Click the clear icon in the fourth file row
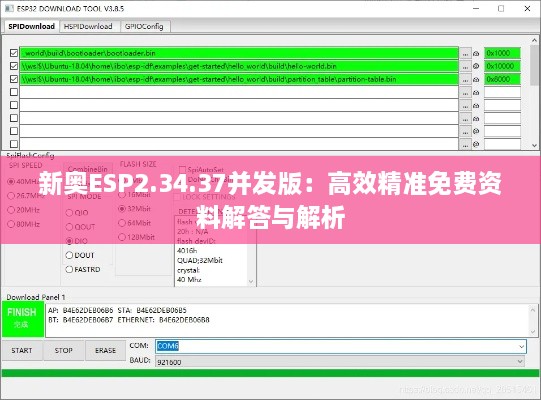 pyautogui.click(x=476, y=92)
